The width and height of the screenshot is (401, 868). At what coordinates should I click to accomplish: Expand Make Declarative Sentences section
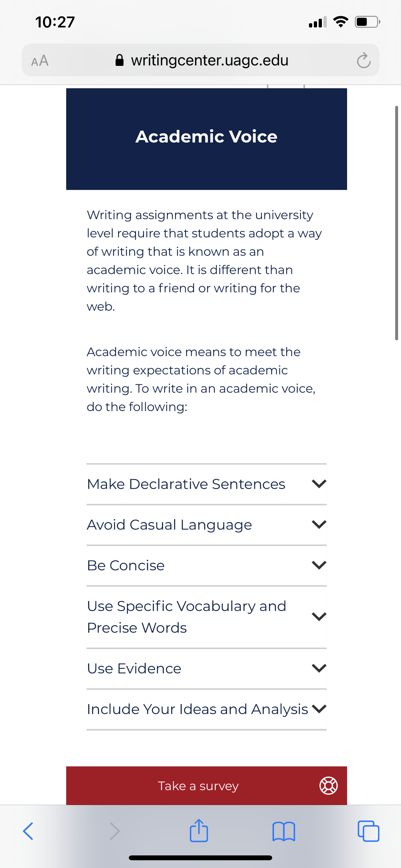(x=207, y=484)
